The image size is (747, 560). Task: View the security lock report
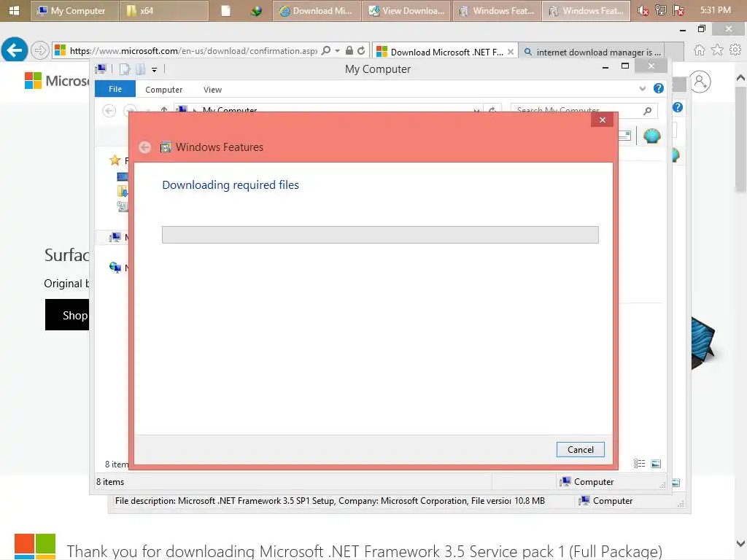pos(349,50)
